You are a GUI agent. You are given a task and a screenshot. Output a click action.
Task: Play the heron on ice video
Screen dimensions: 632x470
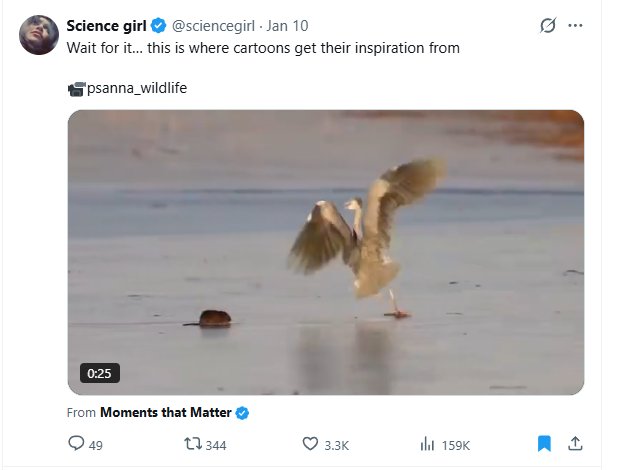326,252
